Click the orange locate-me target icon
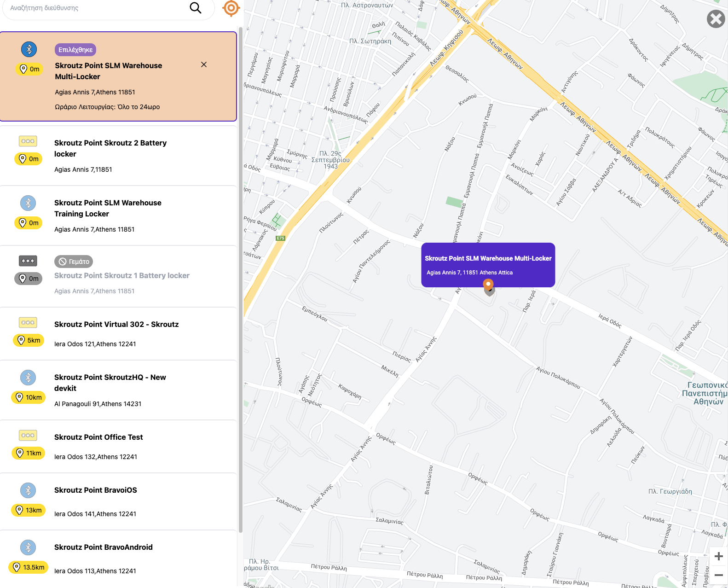The width and height of the screenshot is (728, 588). [x=231, y=8]
